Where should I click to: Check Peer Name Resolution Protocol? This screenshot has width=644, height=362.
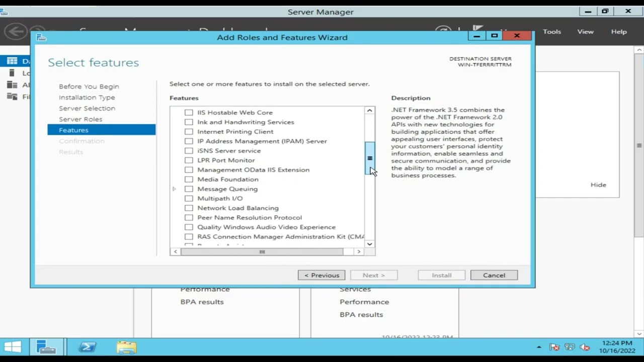click(189, 218)
